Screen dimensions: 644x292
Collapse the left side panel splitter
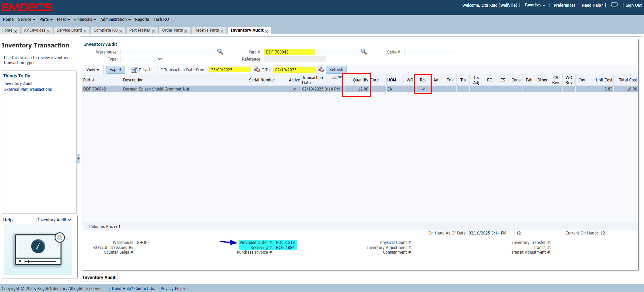click(x=79, y=158)
